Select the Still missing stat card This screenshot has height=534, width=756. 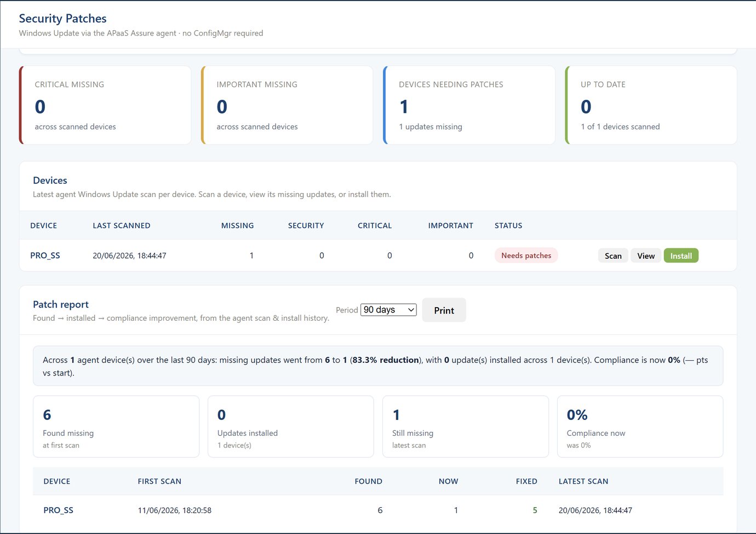465,427
